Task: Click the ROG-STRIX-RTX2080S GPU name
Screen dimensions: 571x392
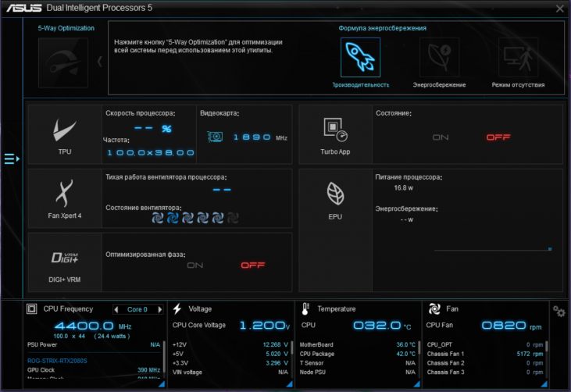Action: [57, 361]
